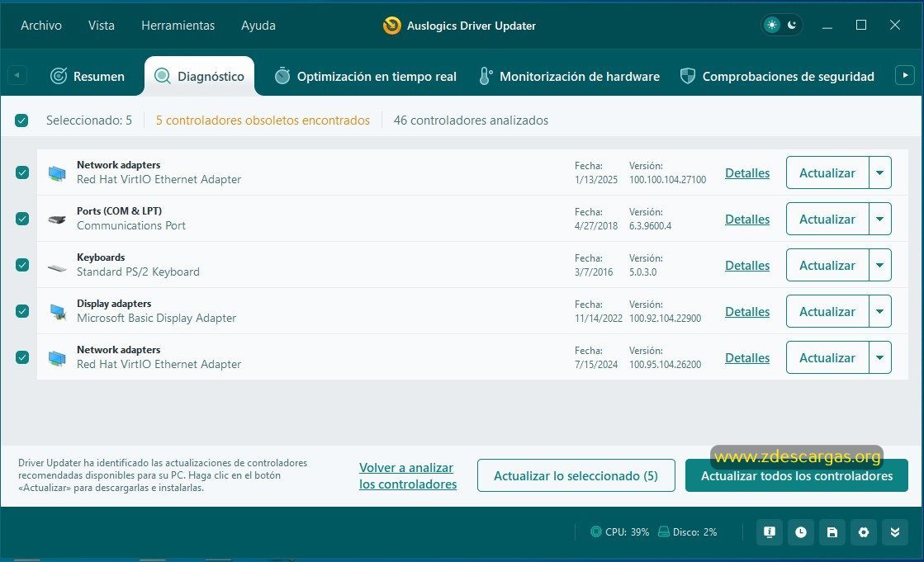Expand the Actualizar dropdown for Standard PS/2 Keyboard
924x562 pixels.
879,265
